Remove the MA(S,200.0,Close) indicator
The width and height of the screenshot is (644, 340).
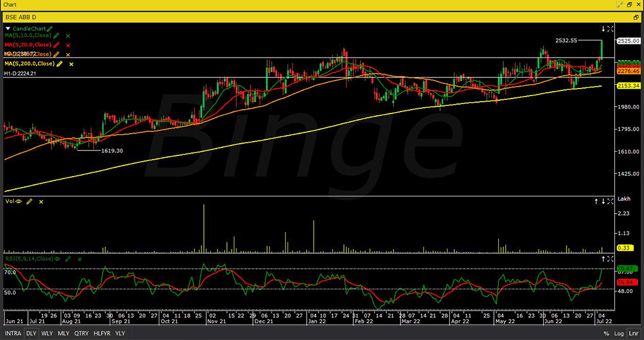click(x=71, y=64)
